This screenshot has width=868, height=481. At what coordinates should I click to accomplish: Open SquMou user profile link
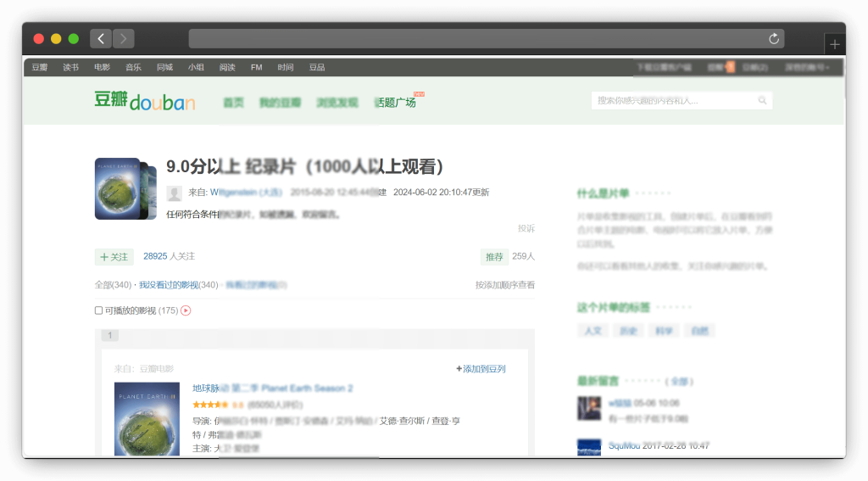click(624, 445)
